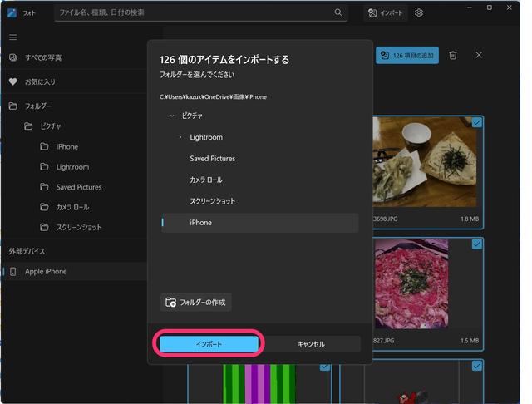Select Saved Pictures folder in dialog
The image size is (532, 404).
click(x=212, y=159)
